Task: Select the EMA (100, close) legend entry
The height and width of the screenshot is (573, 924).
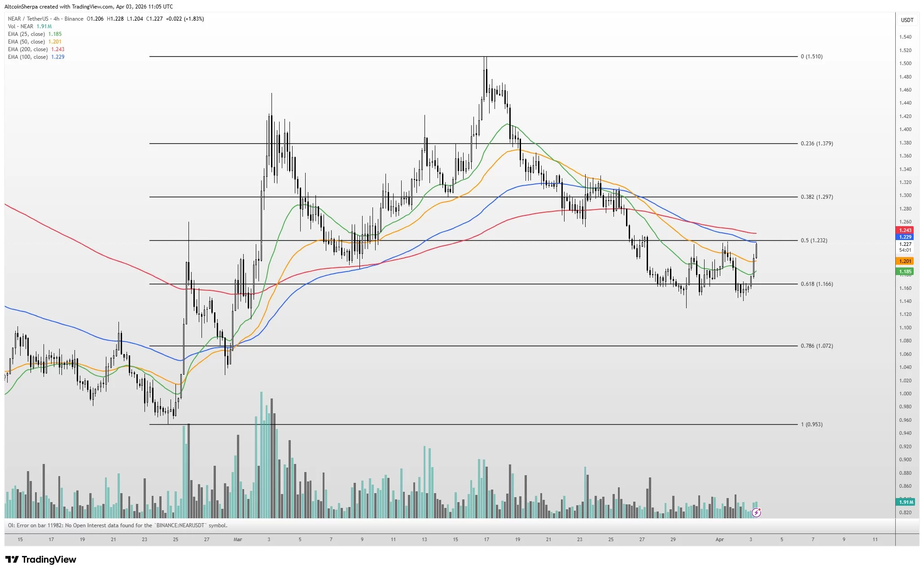Action: 27,57
